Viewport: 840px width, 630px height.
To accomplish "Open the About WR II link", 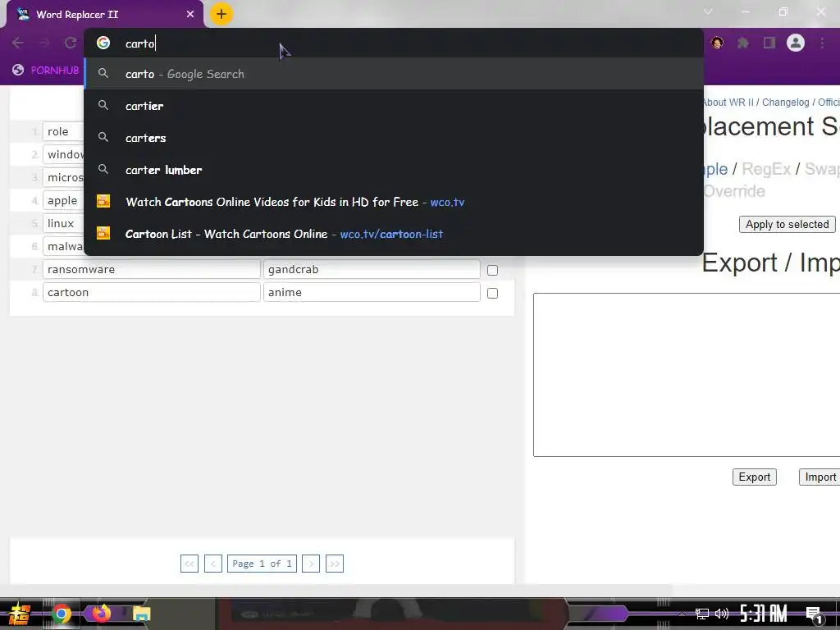I will coord(728,103).
